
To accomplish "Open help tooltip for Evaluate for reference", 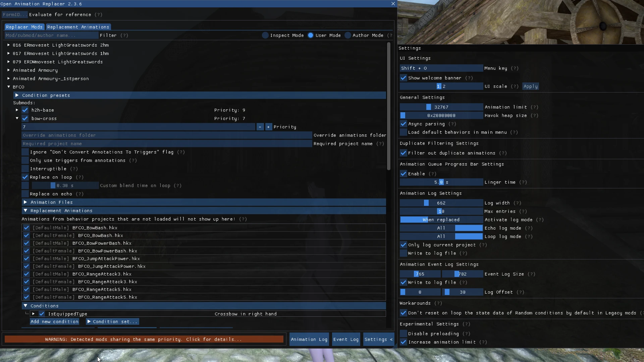I will (x=99, y=15).
